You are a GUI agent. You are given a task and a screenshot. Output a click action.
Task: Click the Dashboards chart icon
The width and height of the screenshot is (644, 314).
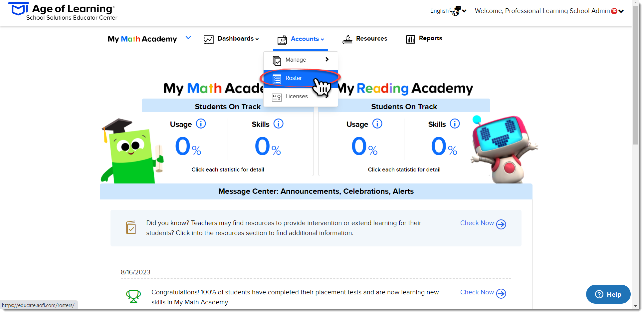pos(209,40)
